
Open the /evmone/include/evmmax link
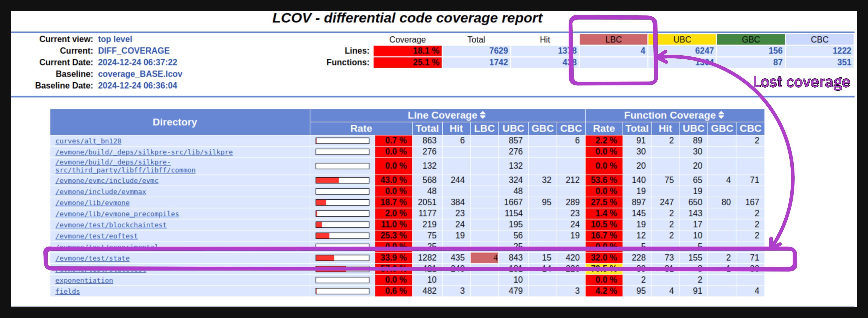pos(100,191)
